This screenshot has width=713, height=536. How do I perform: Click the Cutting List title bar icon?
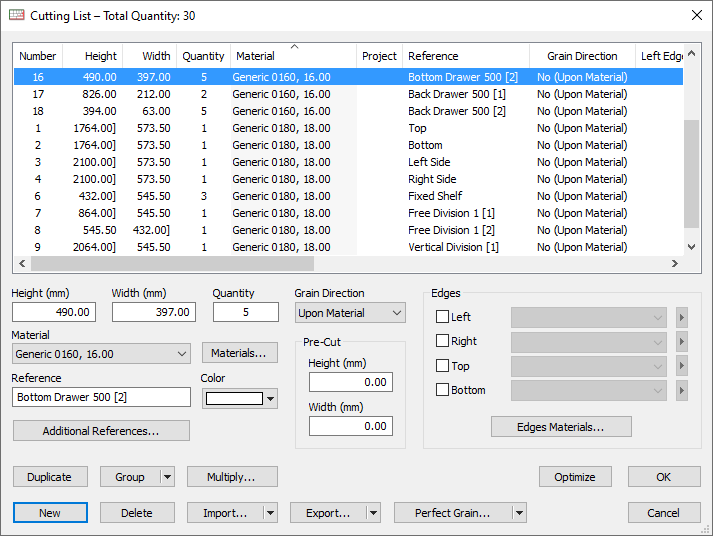tap(17, 15)
